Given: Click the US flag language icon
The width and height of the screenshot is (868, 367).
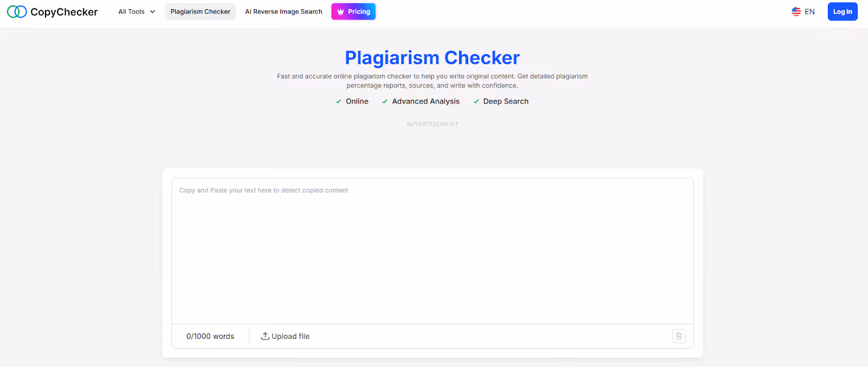Looking at the screenshot, I should coord(795,11).
